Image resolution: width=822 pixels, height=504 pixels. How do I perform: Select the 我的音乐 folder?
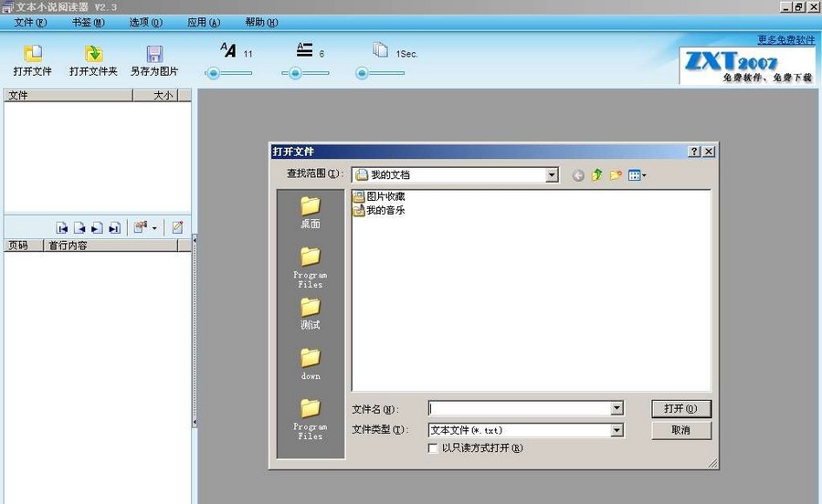tap(379, 210)
